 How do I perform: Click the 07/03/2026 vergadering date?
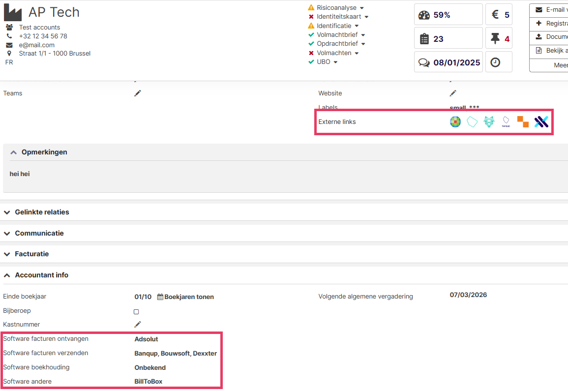468,295
